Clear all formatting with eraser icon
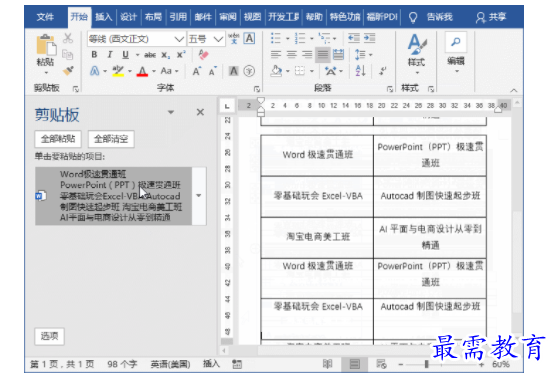The image size is (554, 379). click(x=203, y=55)
